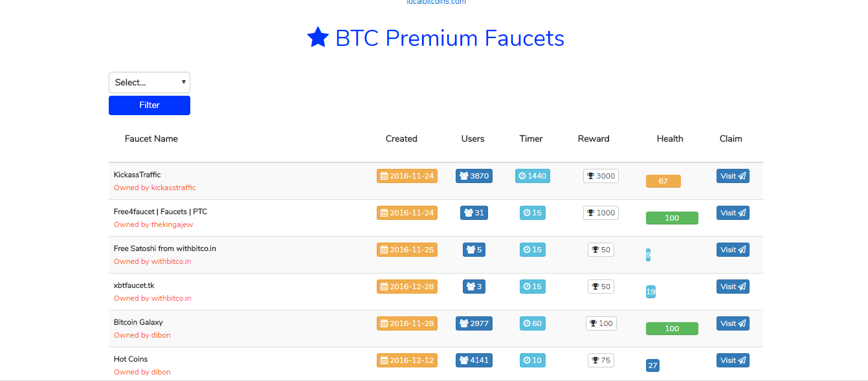Click the orange health bar showing 67
The image size is (868, 381).
tap(663, 181)
